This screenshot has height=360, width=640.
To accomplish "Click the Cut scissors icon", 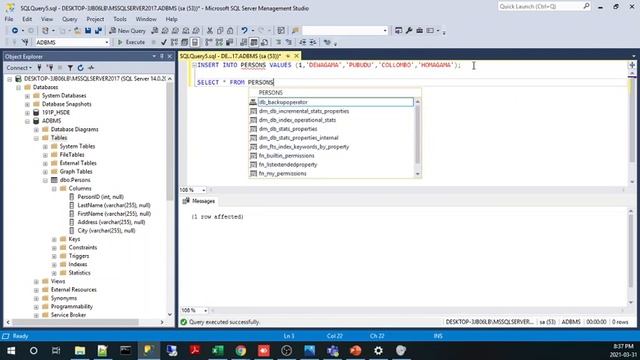I will 210,31.
